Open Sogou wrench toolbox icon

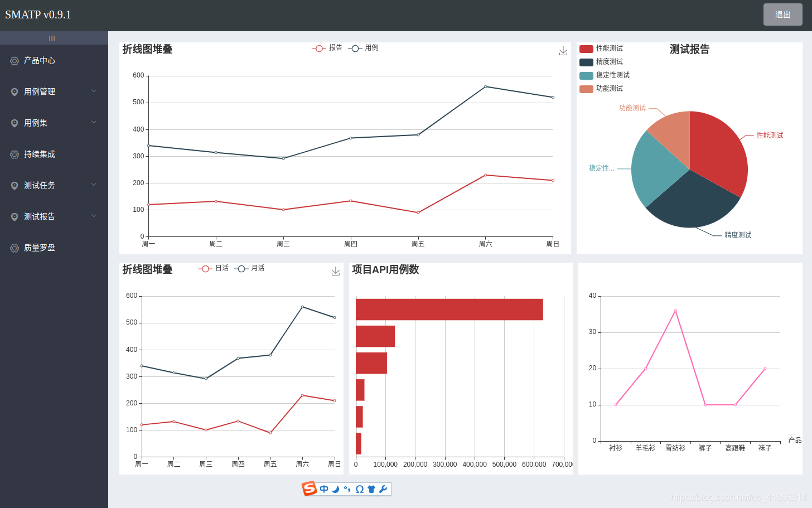point(383,489)
